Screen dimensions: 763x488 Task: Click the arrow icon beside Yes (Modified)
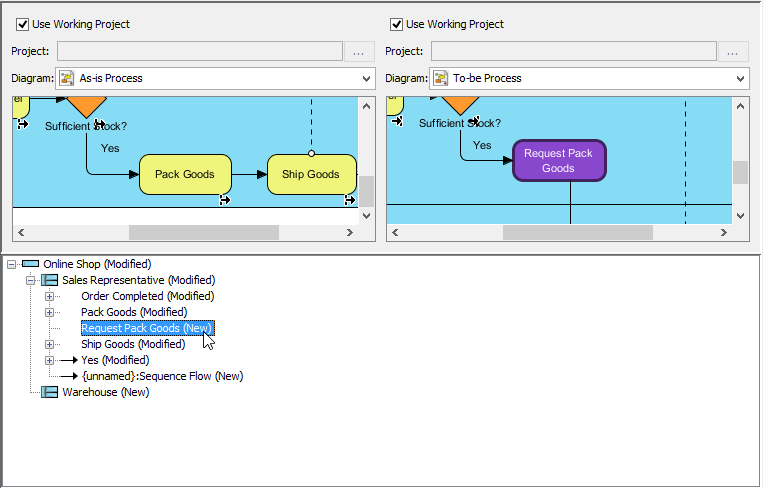click(x=68, y=360)
